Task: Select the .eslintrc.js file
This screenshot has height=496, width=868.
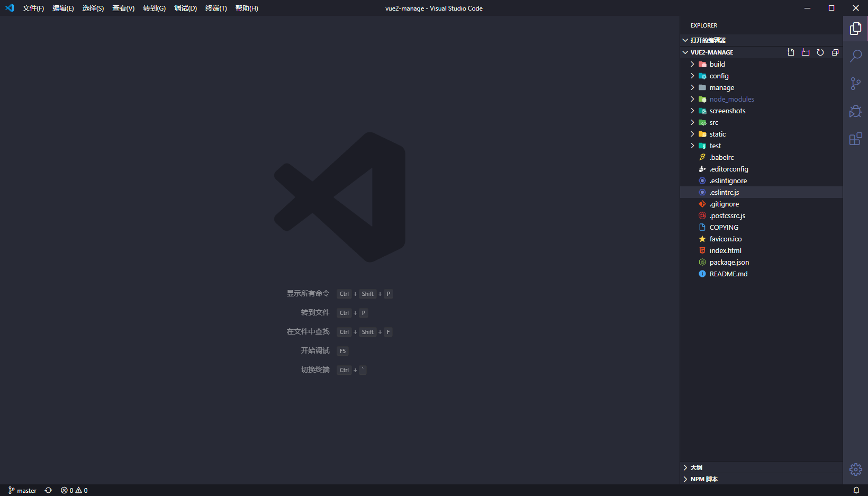Action: click(x=724, y=192)
